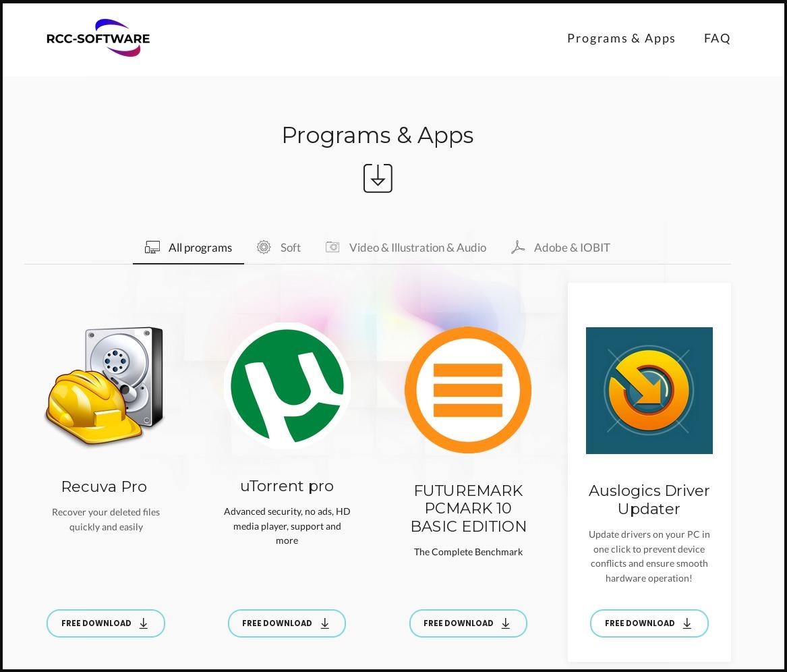This screenshot has width=787, height=672.
Task: Open the Auslogics Driver Updater arrow icon
Action: [x=649, y=390]
